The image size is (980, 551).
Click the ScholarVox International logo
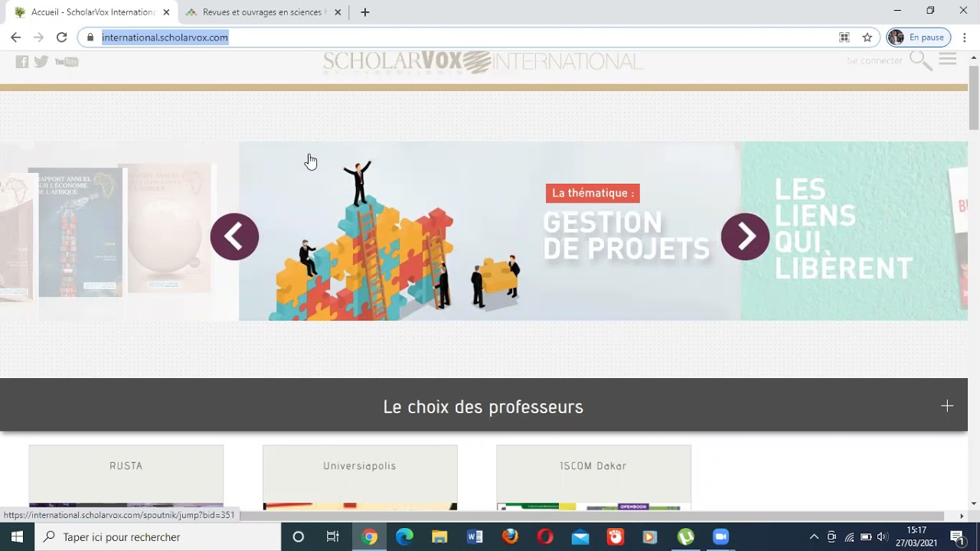[x=482, y=62]
